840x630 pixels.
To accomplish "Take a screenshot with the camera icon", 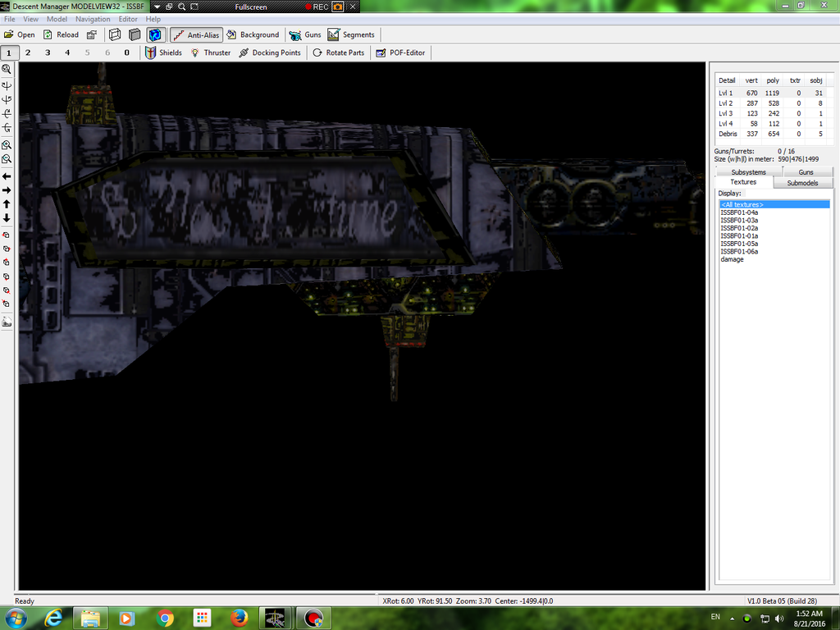I will 337,7.
